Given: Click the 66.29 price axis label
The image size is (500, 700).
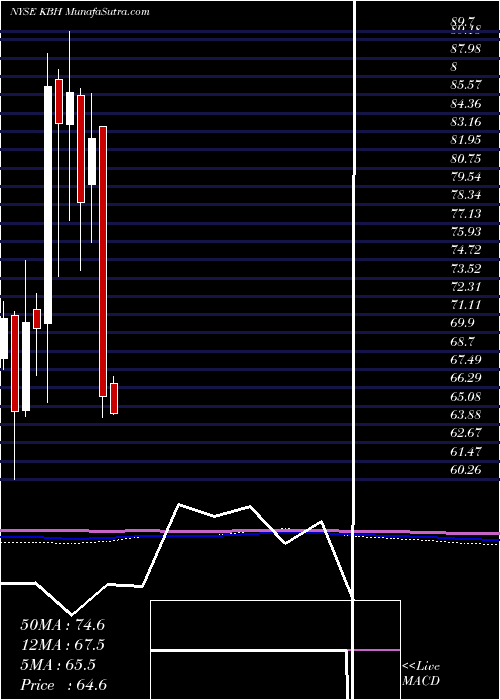Looking at the screenshot, I should pyautogui.click(x=466, y=378).
